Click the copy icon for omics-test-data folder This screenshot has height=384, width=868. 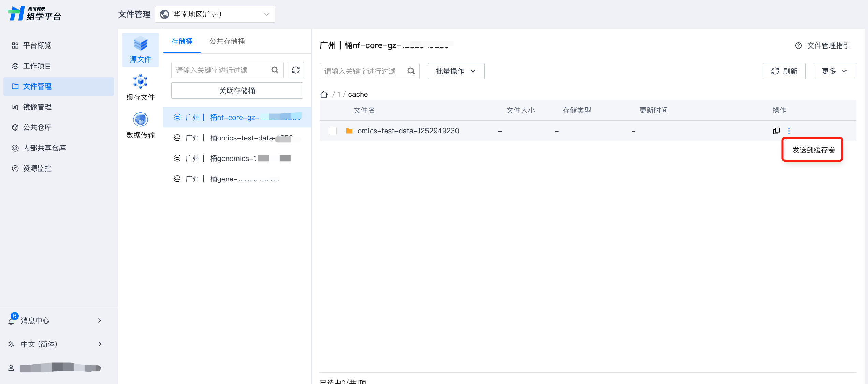coord(776,131)
